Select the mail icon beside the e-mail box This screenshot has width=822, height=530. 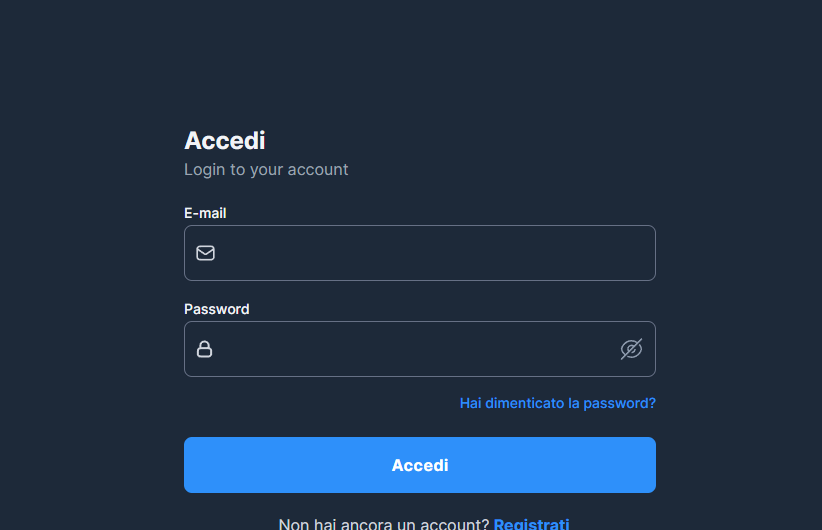205,253
